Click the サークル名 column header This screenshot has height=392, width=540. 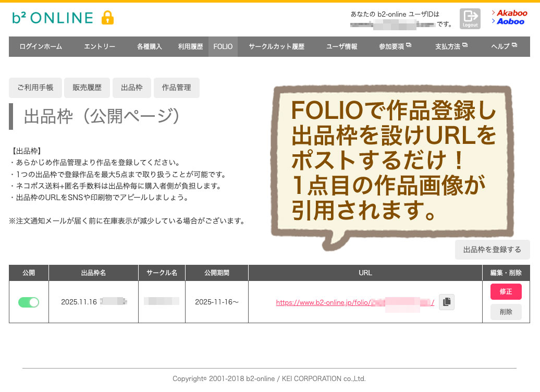[162, 273]
